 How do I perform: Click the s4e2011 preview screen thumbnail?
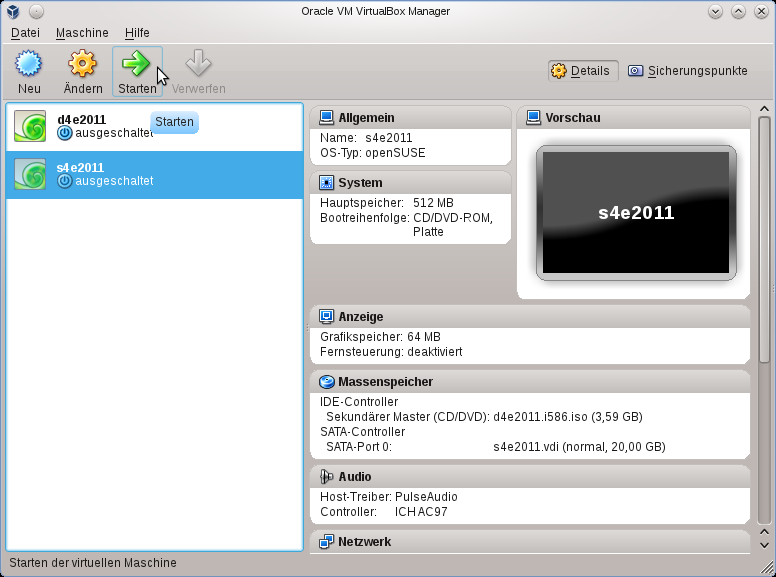tap(636, 213)
